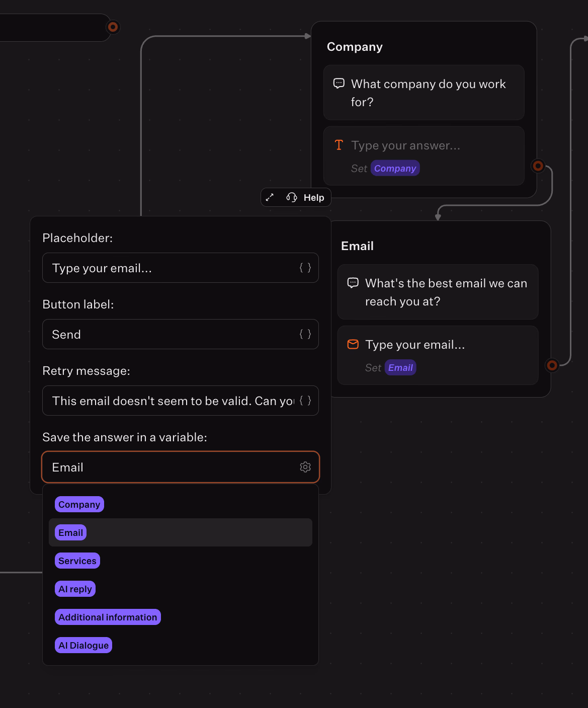Click the Company block's output connector dot
The image size is (588, 708).
tap(538, 166)
